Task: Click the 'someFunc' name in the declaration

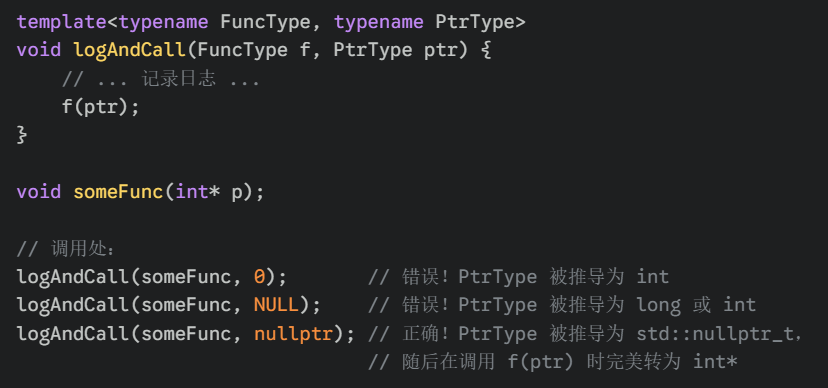Action: 118,192
